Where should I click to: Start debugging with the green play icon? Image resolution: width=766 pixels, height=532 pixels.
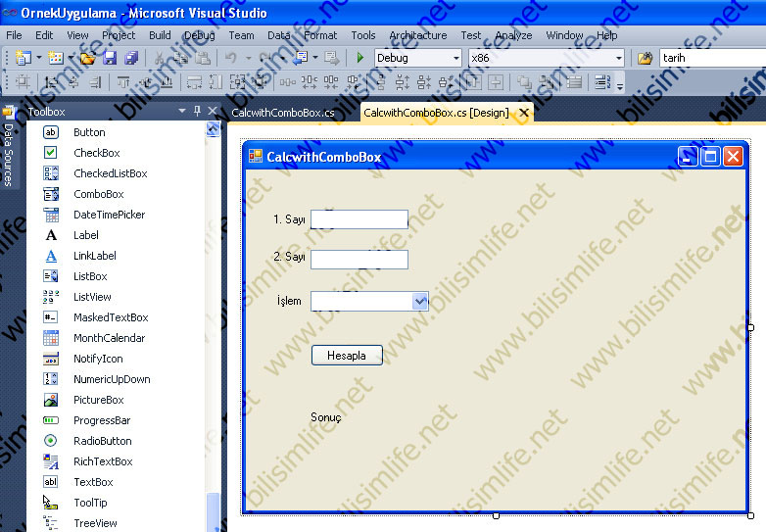[360, 58]
